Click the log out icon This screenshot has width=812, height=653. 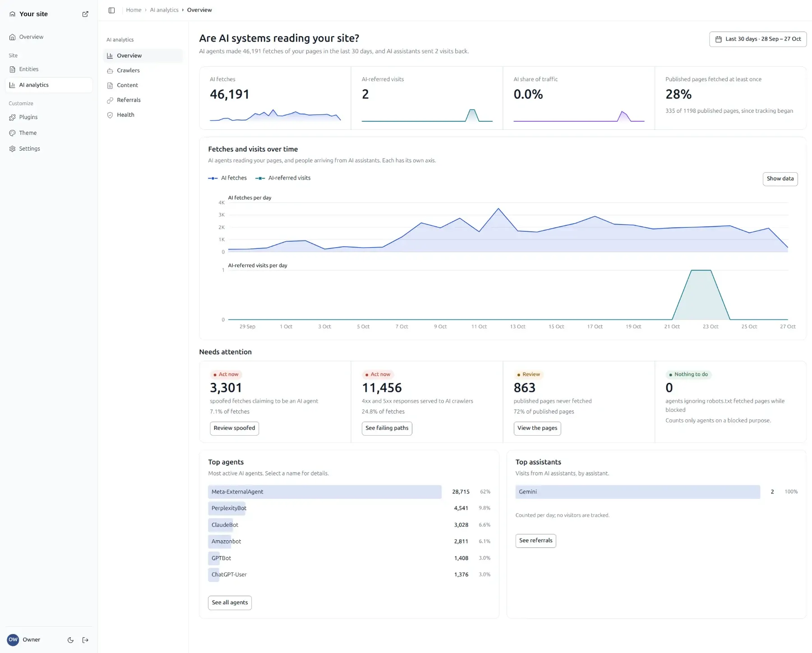pyautogui.click(x=85, y=640)
